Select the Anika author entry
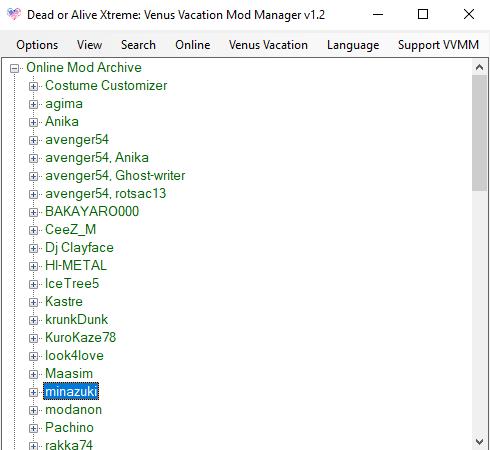 click(62, 122)
